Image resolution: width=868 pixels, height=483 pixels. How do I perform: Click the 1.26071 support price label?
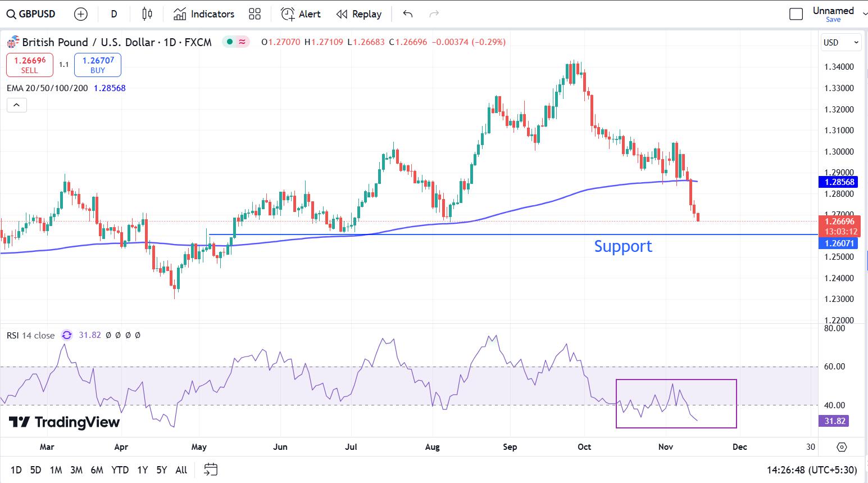(838, 243)
